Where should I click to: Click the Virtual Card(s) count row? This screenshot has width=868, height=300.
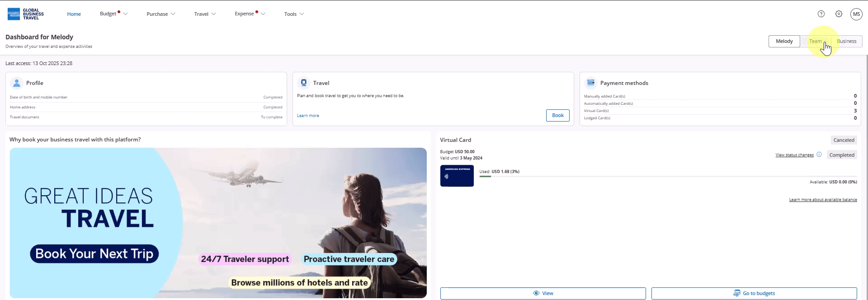720,111
